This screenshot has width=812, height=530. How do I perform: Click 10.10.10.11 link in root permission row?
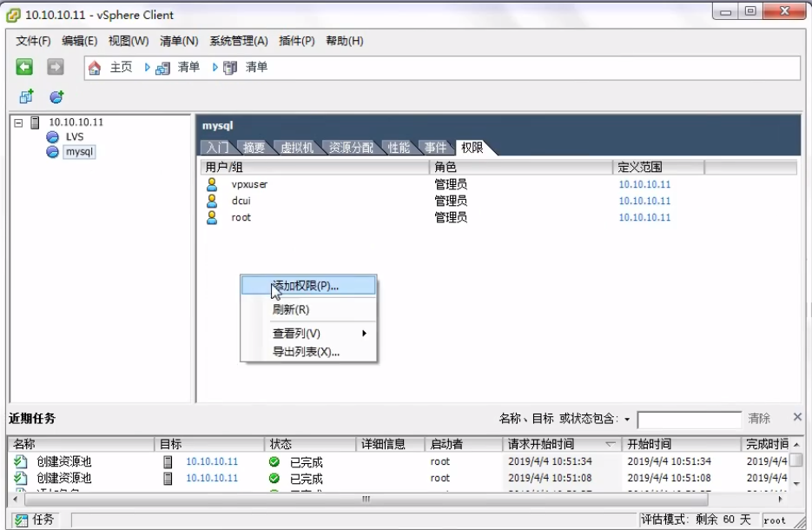pyautogui.click(x=644, y=217)
